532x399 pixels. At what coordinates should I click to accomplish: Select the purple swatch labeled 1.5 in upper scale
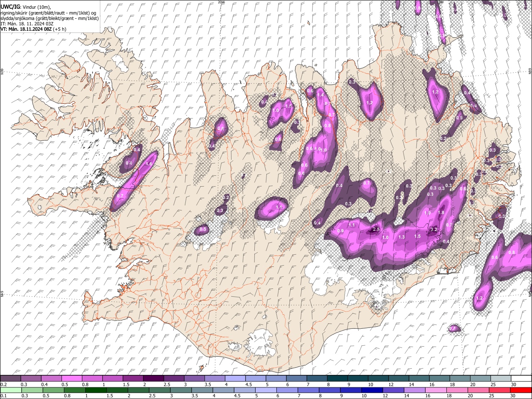point(133,379)
